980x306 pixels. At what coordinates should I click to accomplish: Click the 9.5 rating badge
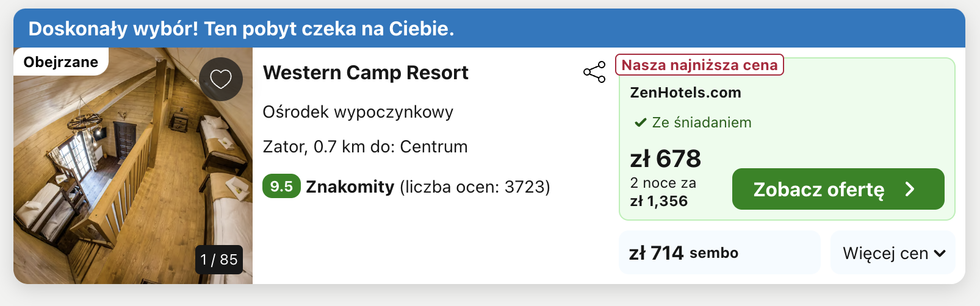click(281, 186)
